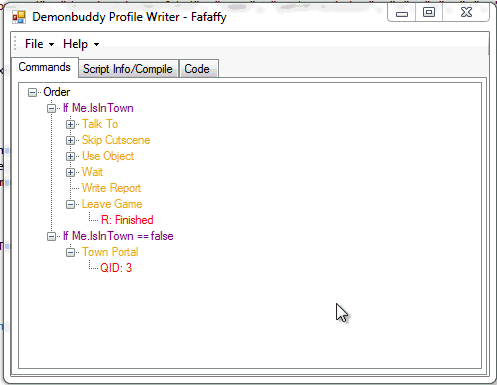Select the Wait command

point(92,172)
